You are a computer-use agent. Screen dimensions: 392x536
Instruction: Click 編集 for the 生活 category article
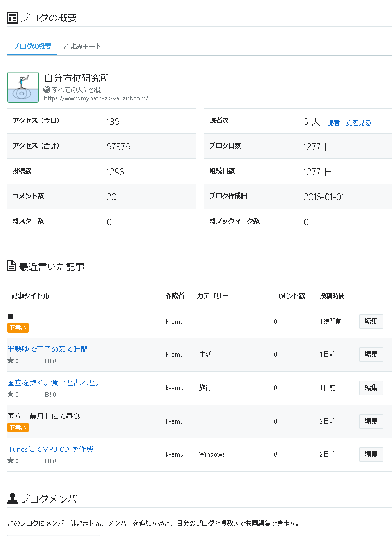(371, 355)
